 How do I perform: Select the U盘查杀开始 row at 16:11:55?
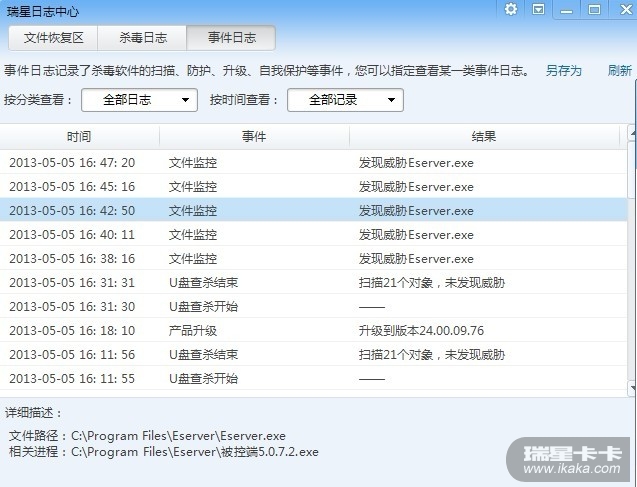[x=313, y=378]
